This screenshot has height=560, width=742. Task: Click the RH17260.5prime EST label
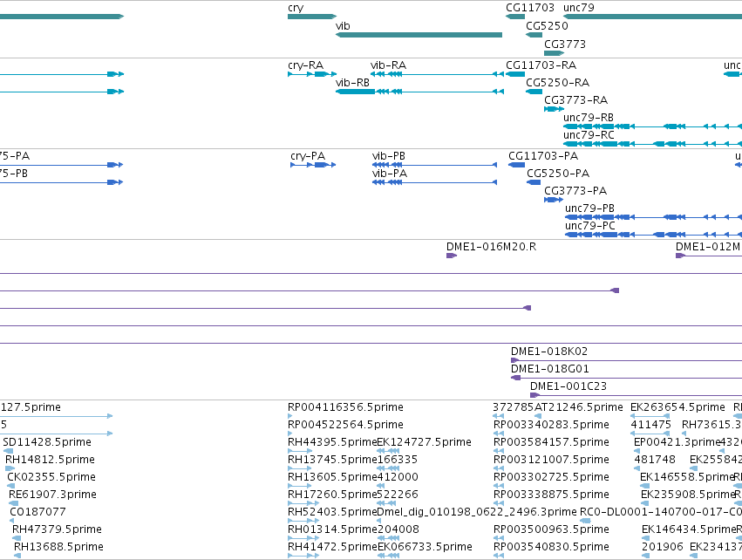(x=332, y=495)
